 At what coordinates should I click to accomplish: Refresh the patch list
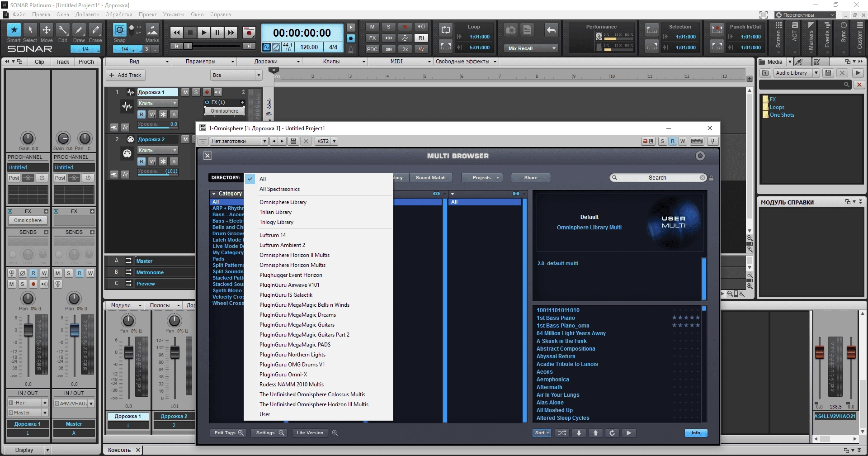[612, 433]
